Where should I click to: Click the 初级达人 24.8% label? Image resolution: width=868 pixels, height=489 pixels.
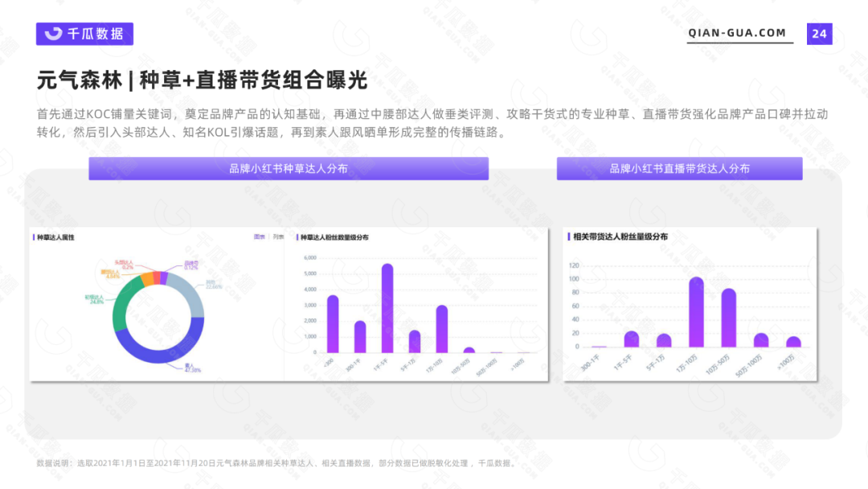point(94,300)
